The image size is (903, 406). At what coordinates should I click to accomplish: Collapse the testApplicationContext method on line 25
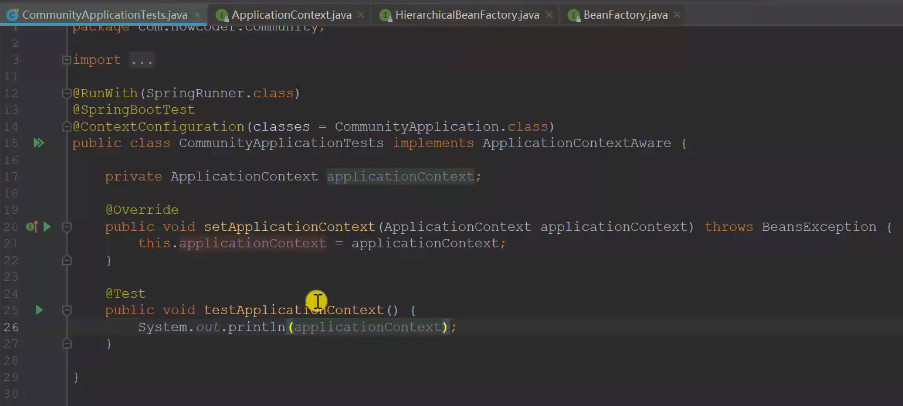point(67,310)
